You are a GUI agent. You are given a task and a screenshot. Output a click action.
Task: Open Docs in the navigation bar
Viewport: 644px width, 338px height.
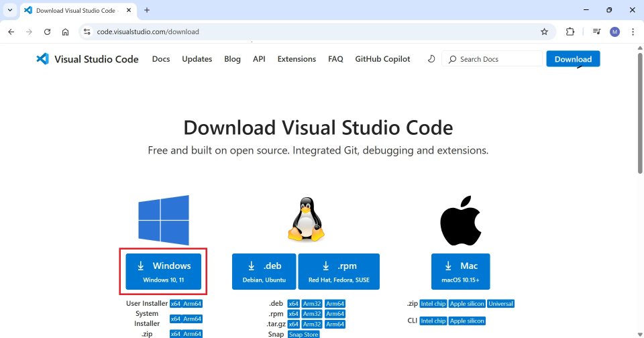pyautogui.click(x=161, y=59)
